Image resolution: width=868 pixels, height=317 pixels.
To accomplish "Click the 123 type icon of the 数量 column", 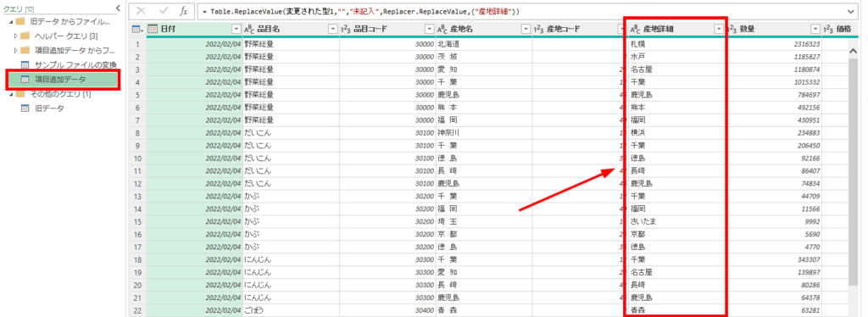I will pos(732,30).
